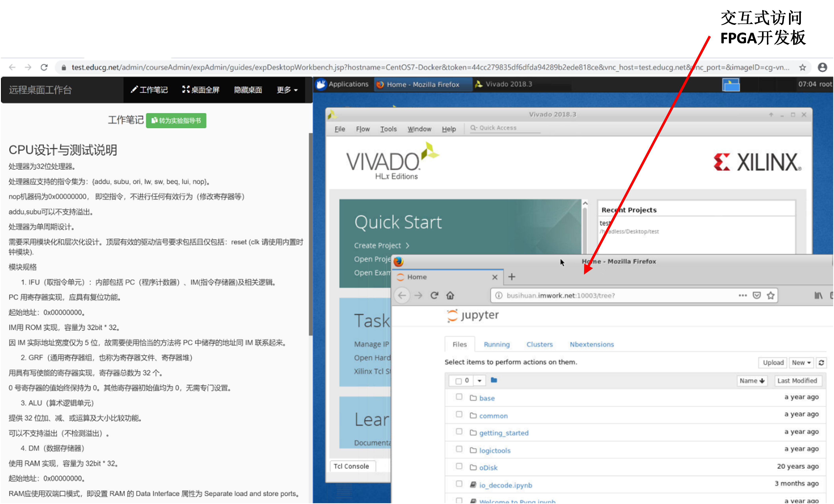Click Vivado Quick Start scrollbar up arrow
This screenshot has width=834, height=504.
(x=585, y=203)
